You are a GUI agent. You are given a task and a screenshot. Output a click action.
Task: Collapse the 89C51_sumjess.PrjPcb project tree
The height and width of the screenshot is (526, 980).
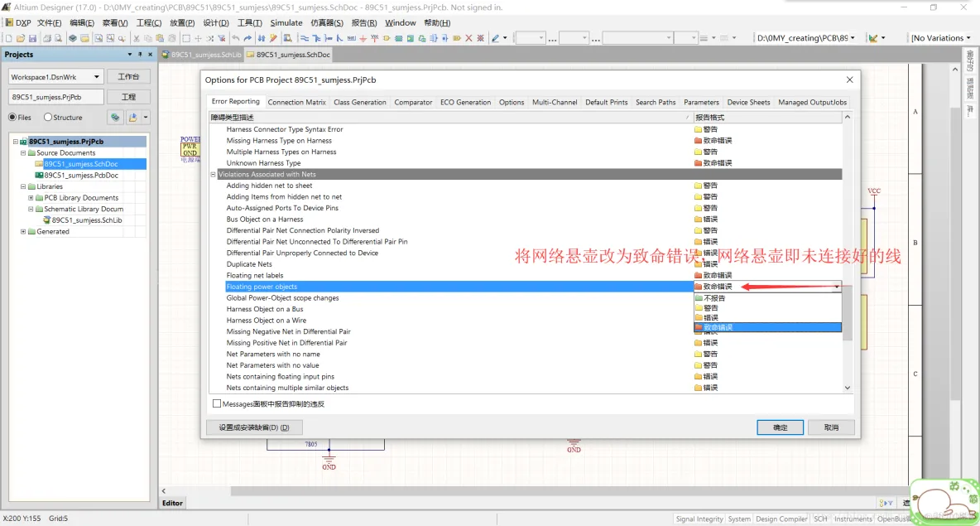click(16, 142)
